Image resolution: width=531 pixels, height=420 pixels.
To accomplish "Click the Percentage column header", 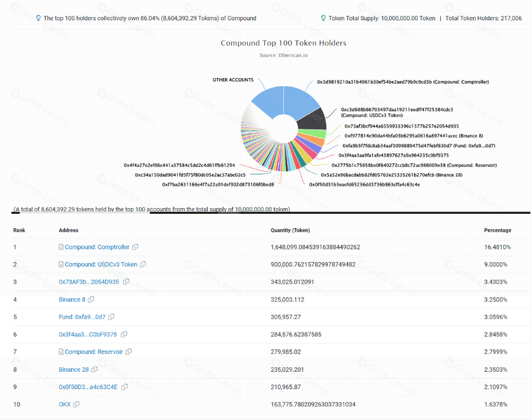I will coord(497,230).
